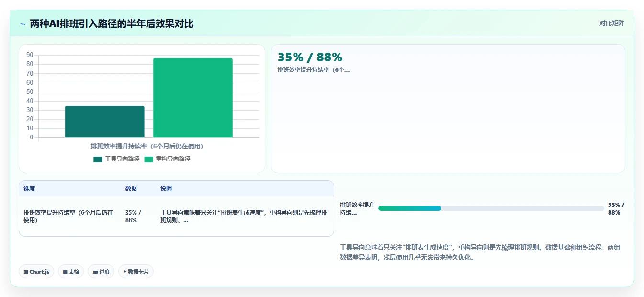This screenshot has width=644, height=297.
Task: Toggle the 重构导向路径 legend entry
Action: pyautogui.click(x=167, y=159)
